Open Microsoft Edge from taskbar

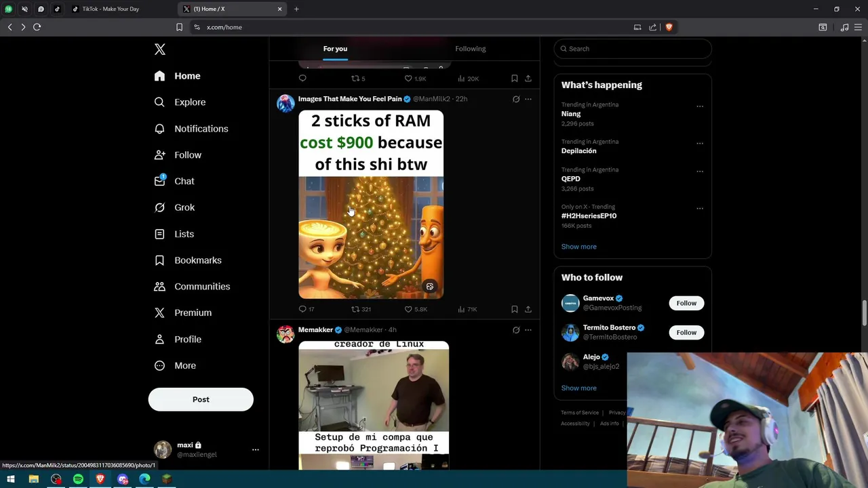pos(144,479)
